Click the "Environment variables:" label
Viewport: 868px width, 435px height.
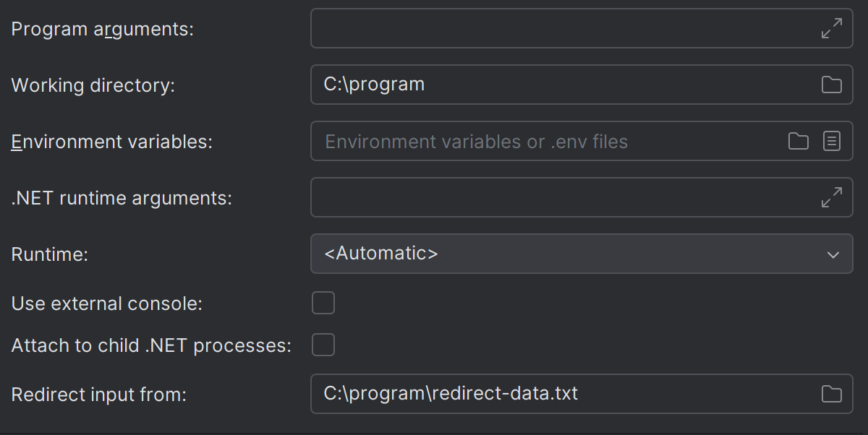(x=112, y=142)
